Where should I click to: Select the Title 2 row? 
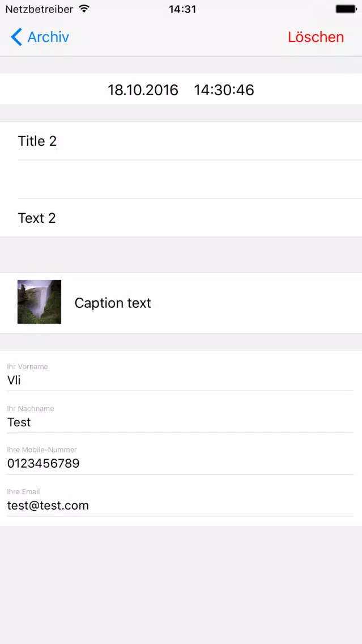coord(181,141)
